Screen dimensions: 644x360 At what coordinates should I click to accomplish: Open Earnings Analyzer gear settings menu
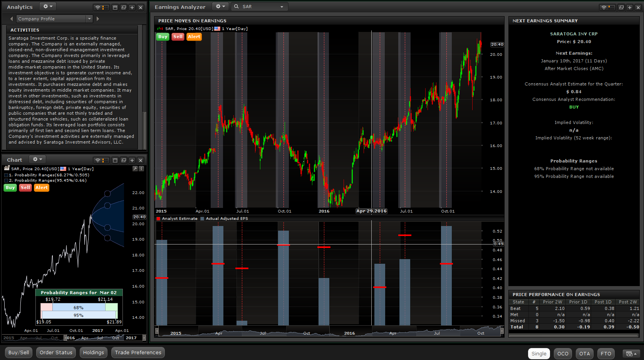(x=220, y=7)
